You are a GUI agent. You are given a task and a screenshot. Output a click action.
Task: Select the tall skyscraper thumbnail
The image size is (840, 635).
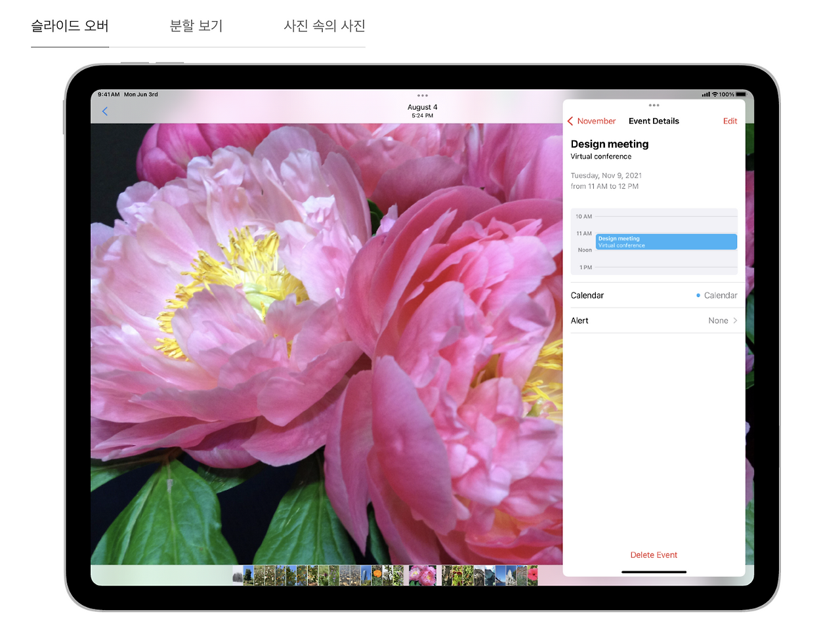point(366,575)
